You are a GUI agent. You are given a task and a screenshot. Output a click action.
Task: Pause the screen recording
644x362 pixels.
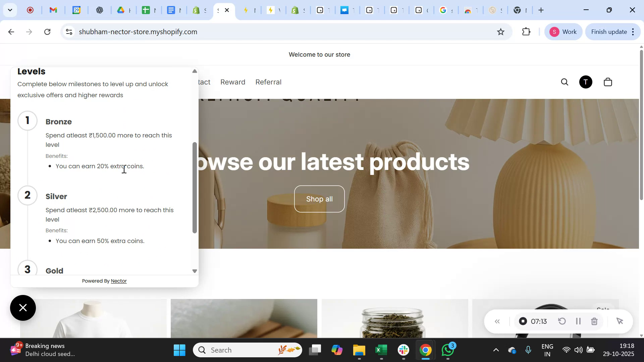click(578, 321)
